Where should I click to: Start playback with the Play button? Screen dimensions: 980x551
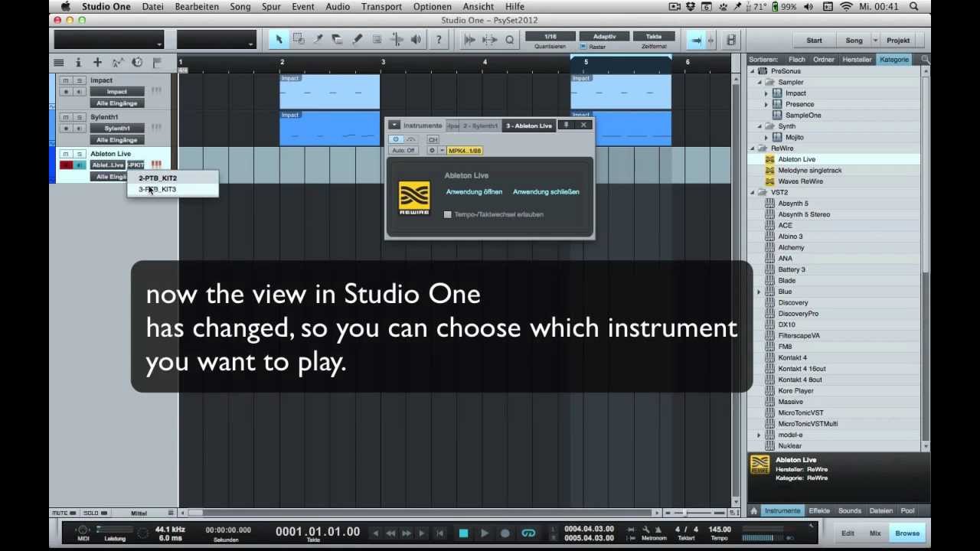(484, 533)
